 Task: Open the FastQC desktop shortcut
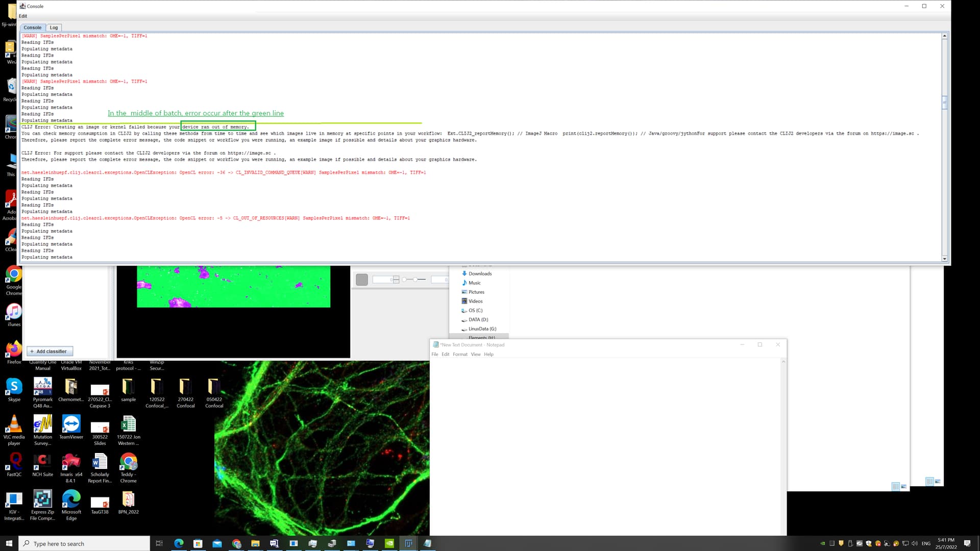[x=14, y=462]
